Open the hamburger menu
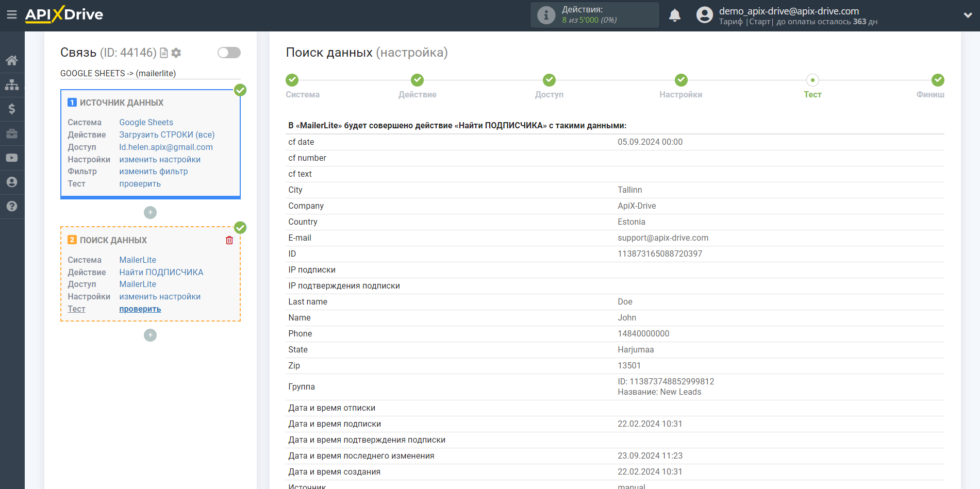Image resolution: width=980 pixels, height=489 pixels. 12,15
